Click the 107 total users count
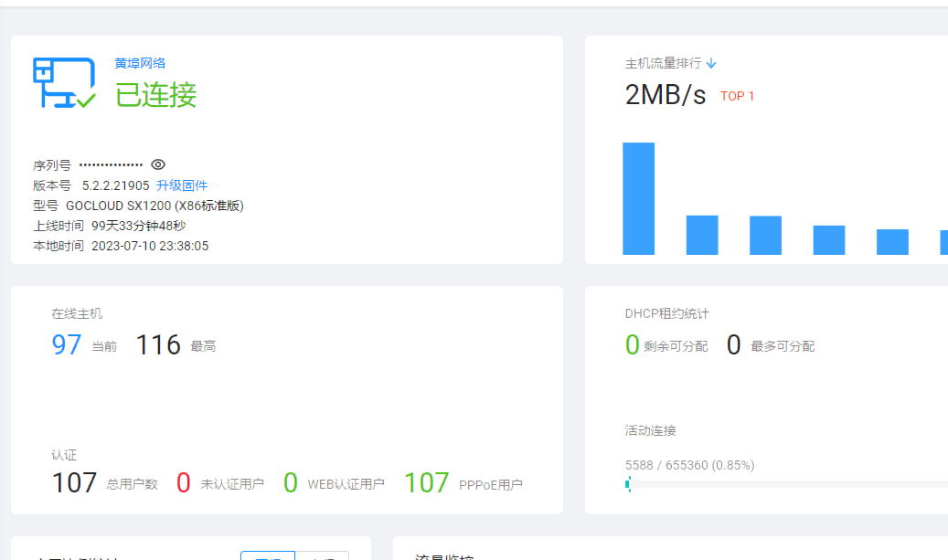Screen dimensions: 948x560 pyautogui.click(x=74, y=482)
